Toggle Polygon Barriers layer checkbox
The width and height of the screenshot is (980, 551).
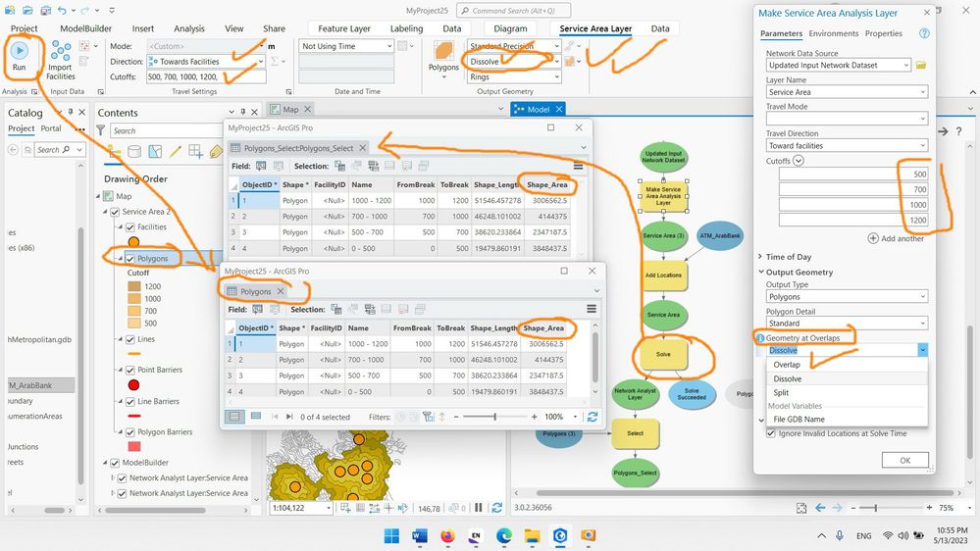pyautogui.click(x=130, y=432)
